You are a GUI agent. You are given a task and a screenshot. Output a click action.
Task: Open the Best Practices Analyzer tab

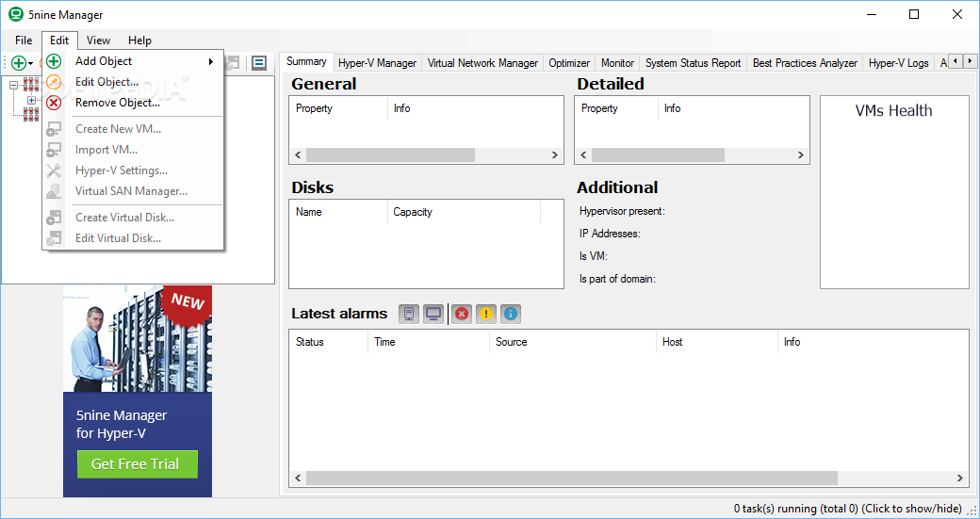click(x=805, y=63)
